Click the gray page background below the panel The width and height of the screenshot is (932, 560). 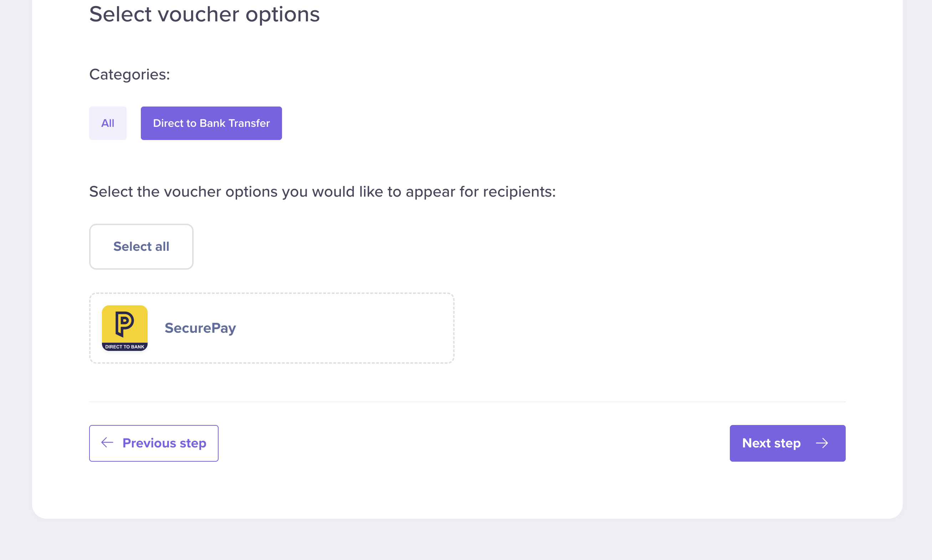tap(466, 540)
